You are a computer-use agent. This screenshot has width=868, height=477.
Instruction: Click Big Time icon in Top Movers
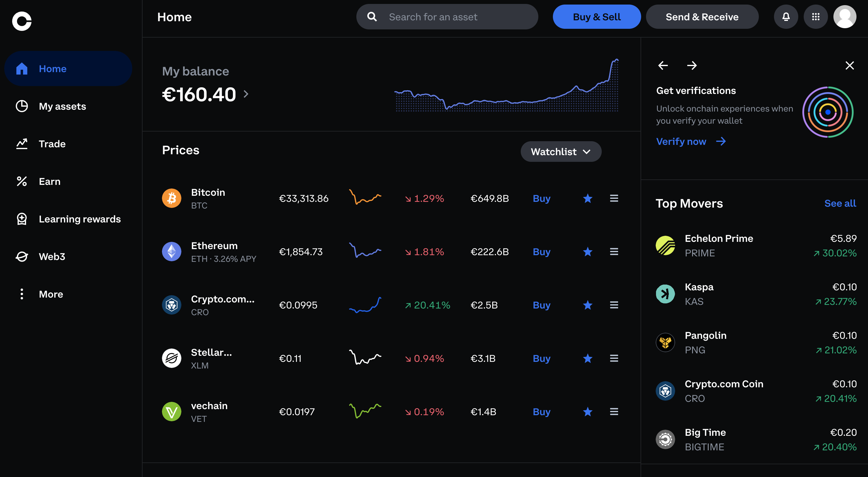665,439
